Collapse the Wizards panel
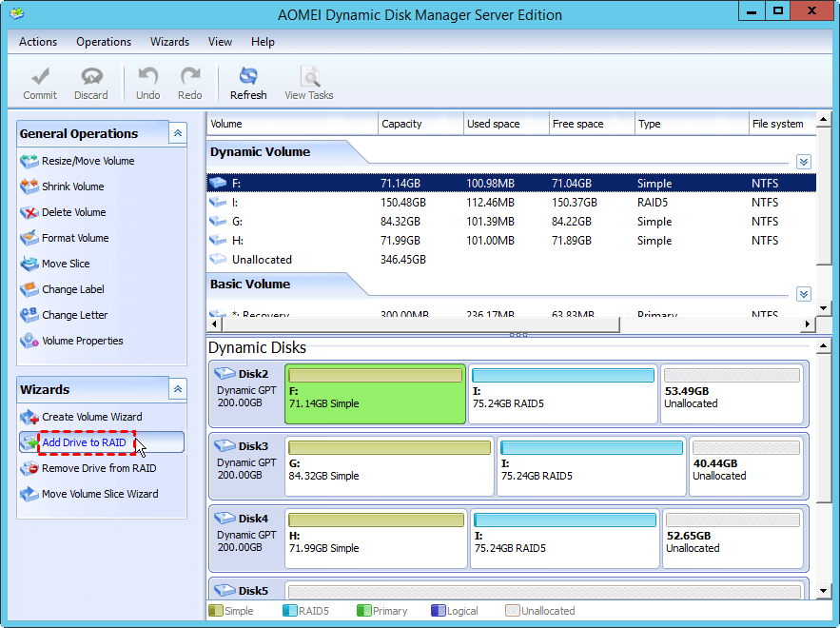 [x=178, y=389]
